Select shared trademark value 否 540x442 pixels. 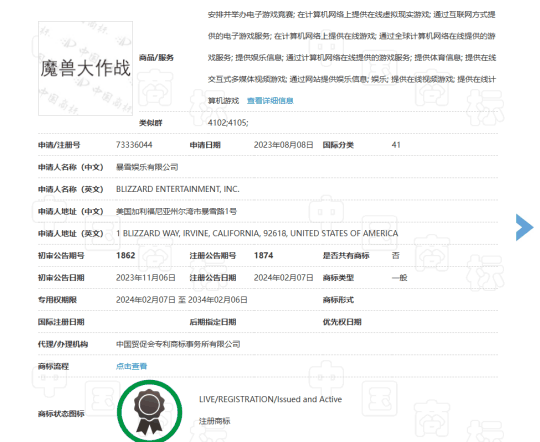tap(396, 255)
